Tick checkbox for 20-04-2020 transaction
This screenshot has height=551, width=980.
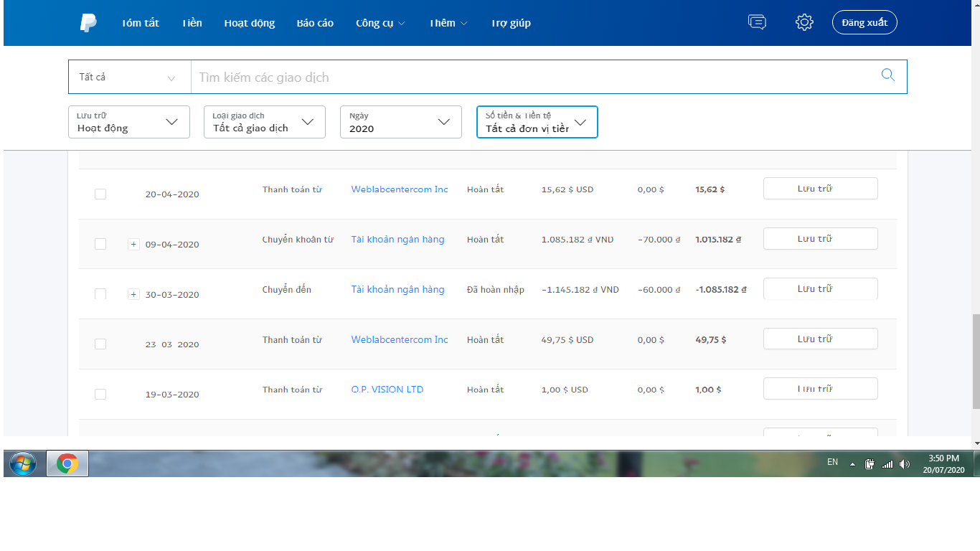(100, 194)
